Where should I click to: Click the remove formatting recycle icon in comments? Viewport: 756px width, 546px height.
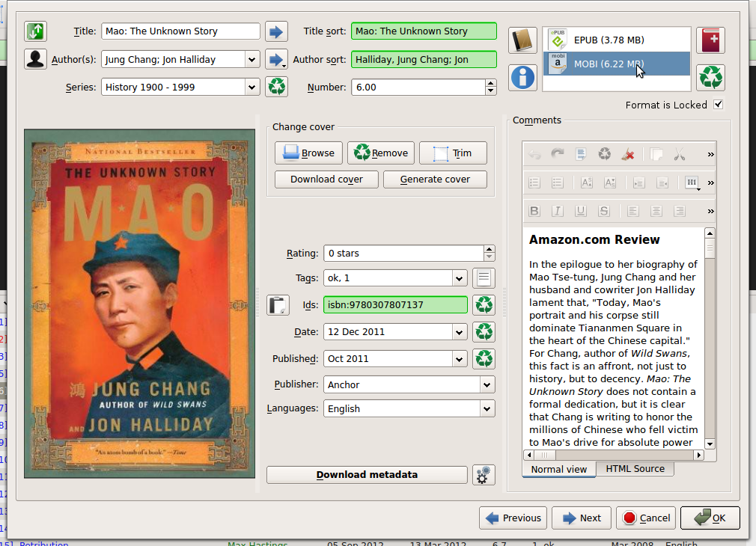(x=604, y=154)
